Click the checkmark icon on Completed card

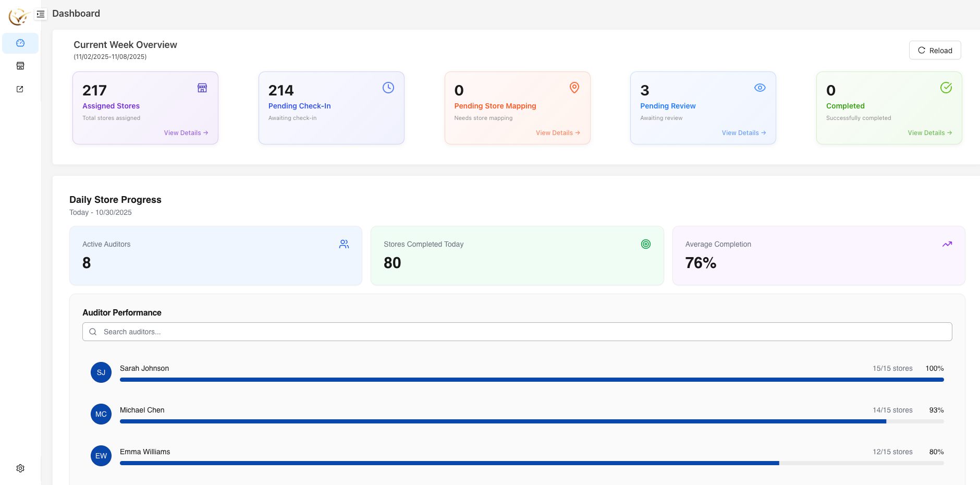click(x=946, y=88)
